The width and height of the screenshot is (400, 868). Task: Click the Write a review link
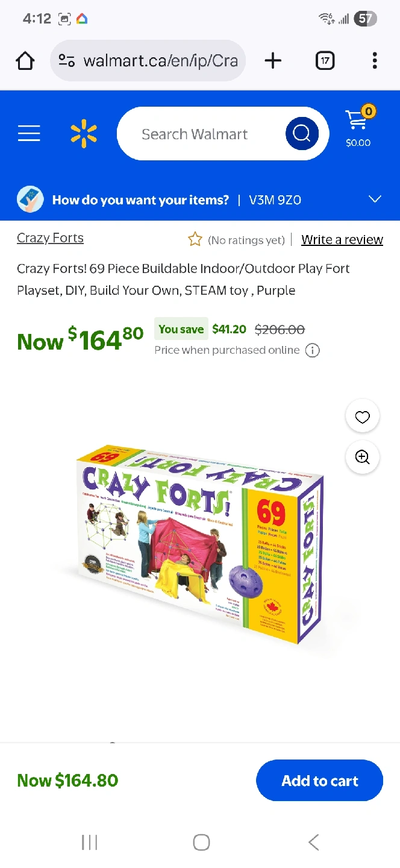(342, 240)
